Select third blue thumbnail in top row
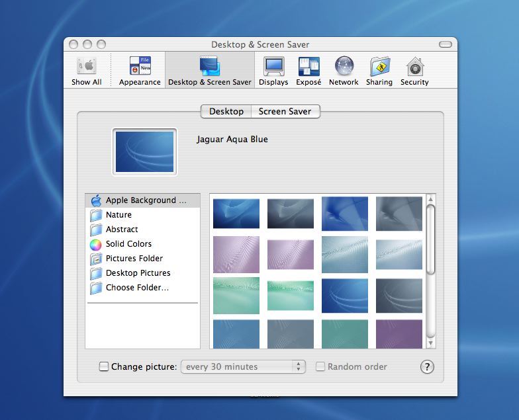 point(345,214)
